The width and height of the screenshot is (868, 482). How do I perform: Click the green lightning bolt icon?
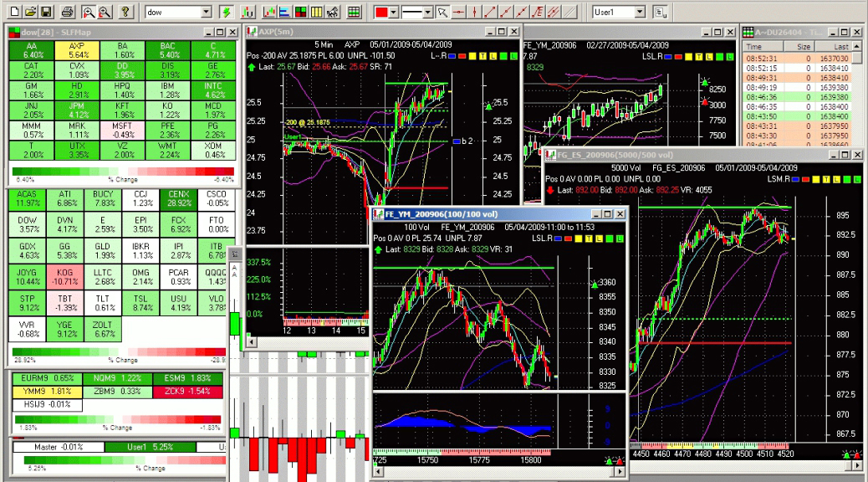pos(226,12)
